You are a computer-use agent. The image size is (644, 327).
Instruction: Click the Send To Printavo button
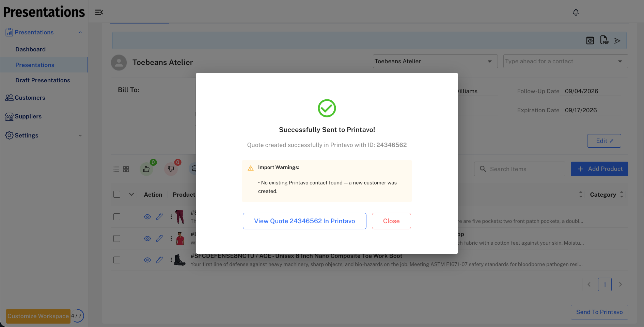(x=599, y=312)
